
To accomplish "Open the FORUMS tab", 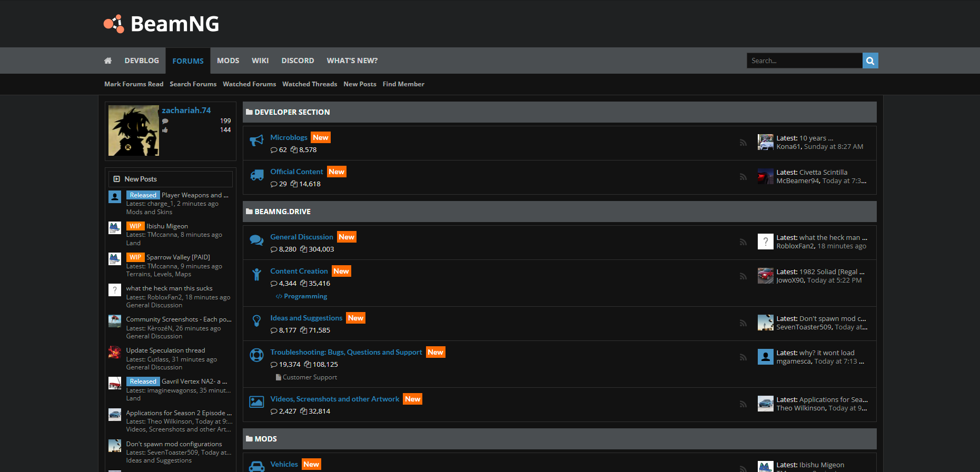I will (x=188, y=61).
